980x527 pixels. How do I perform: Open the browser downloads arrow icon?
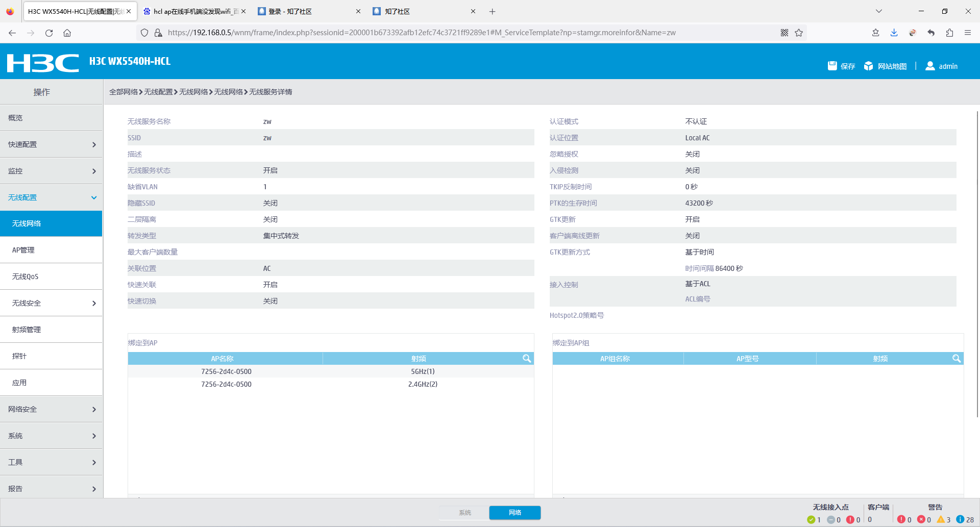[x=894, y=33]
